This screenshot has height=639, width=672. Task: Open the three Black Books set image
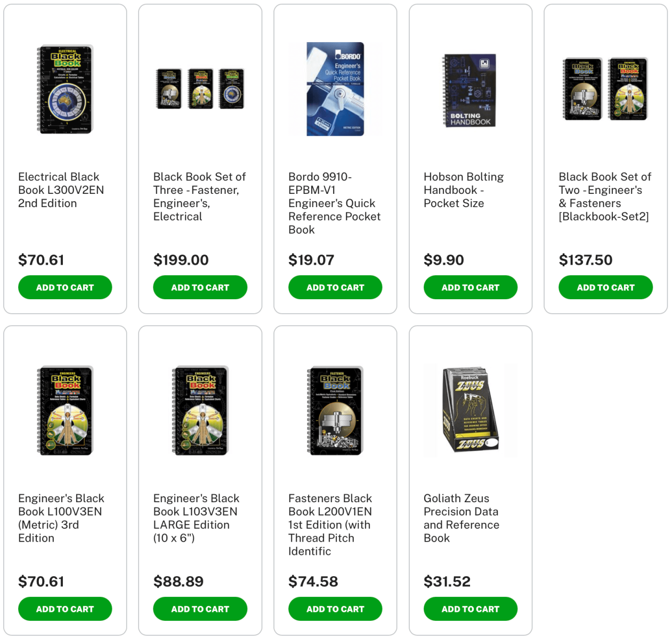pos(200,88)
